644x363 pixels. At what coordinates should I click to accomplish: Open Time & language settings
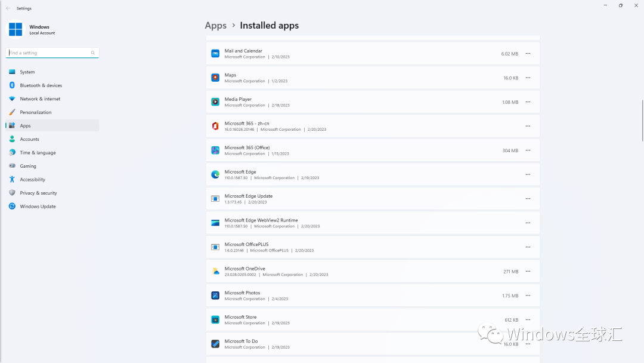click(52, 152)
